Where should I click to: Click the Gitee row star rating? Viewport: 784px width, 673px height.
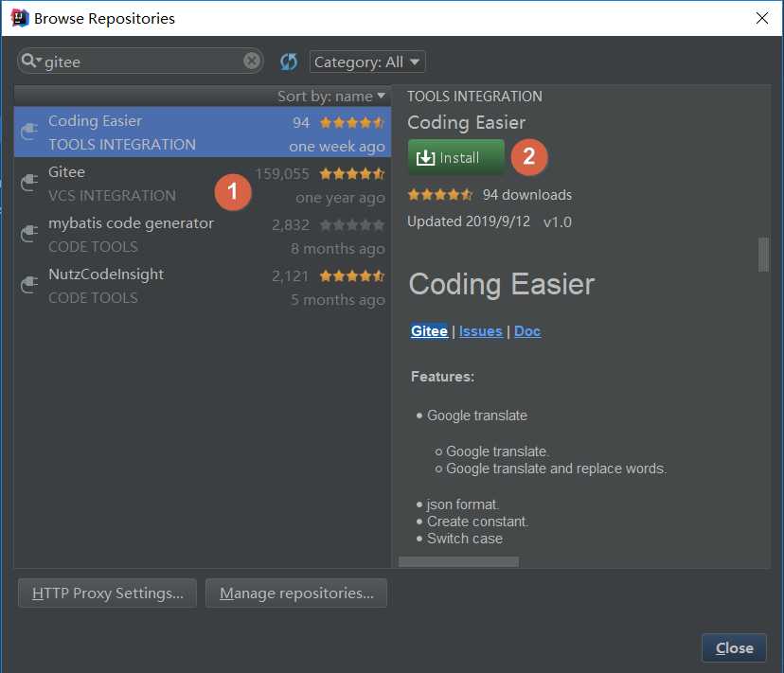click(x=352, y=173)
